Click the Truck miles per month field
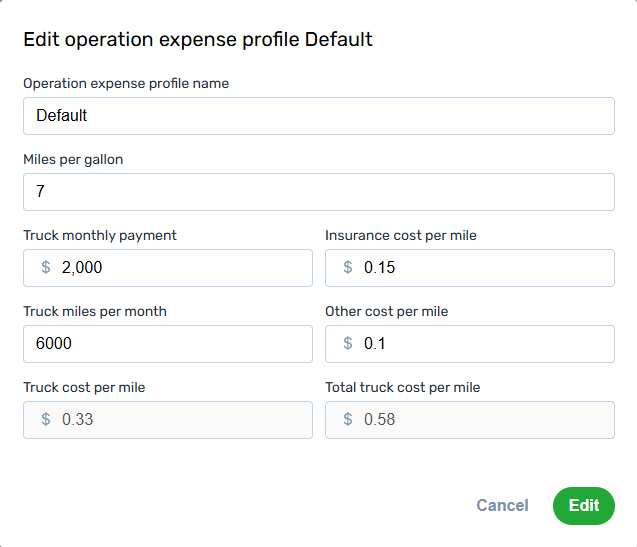 (168, 344)
